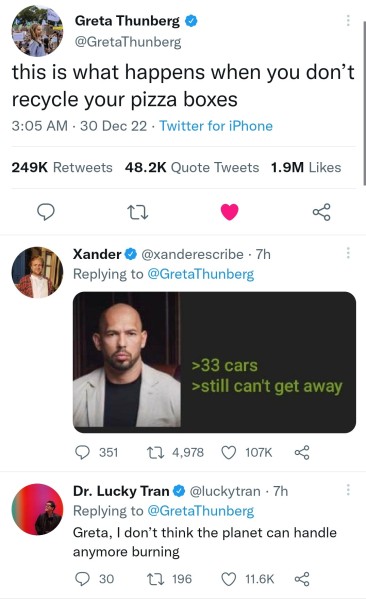The image size is (366, 600).
Task: Open the image in Xander's reply
Action: (x=214, y=362)
